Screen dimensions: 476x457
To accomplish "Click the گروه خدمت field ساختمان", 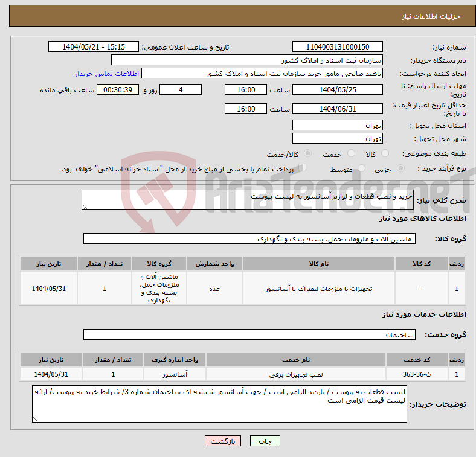I will click(249, 334).
